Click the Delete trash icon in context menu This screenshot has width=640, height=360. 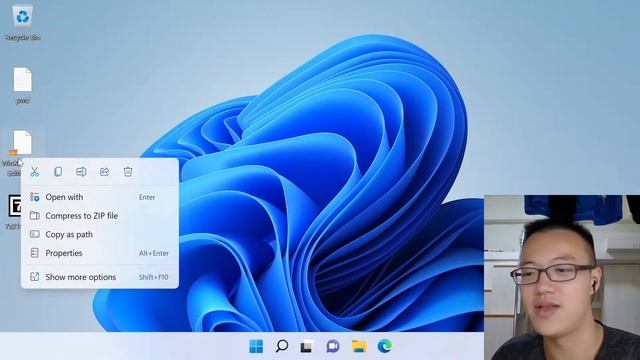[x=128, y=172]
